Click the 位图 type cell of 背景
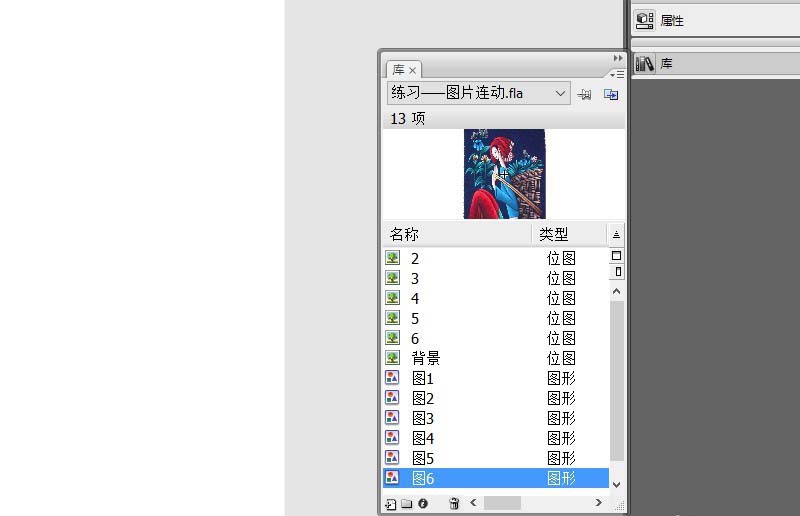This screenshot has width=800, height=516. 561,358
